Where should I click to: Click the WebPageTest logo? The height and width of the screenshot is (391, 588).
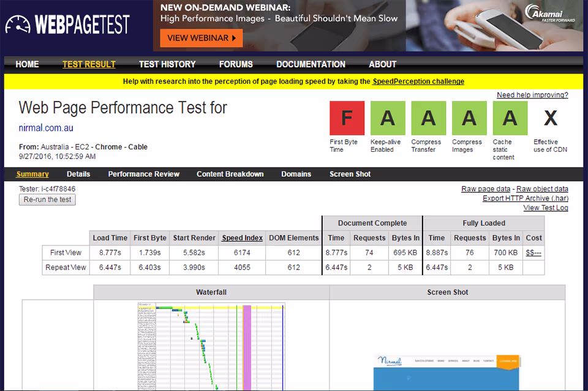(67, 24)
